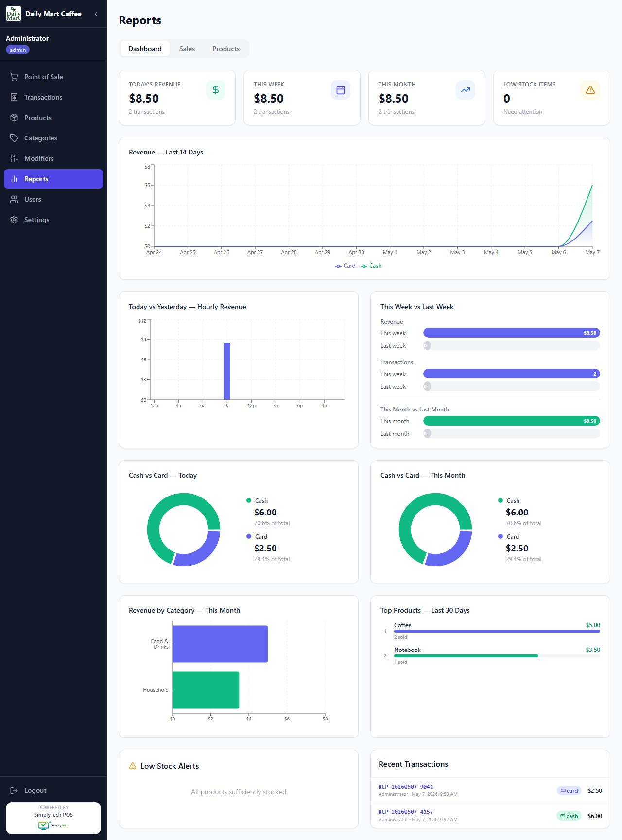Viewport: 622px width, 840px height.
Task: Select Reports in the sidebar
Action: click(x=53, y=179)
